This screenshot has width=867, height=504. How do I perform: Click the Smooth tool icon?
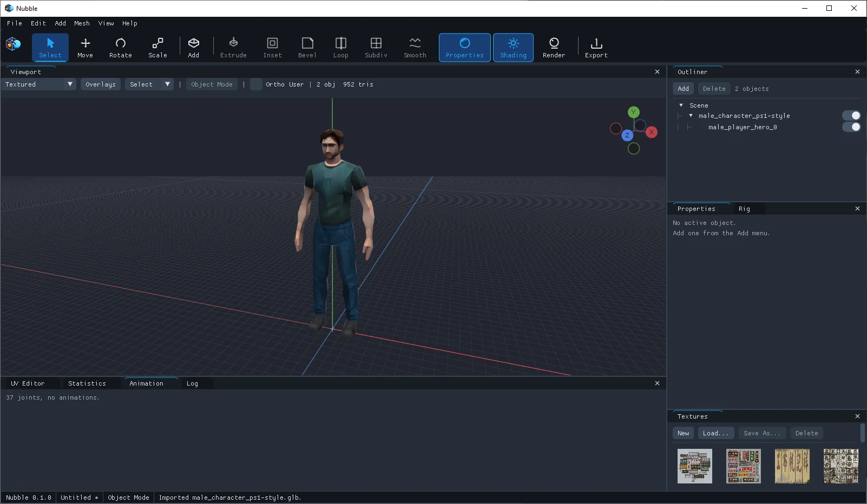click(x=415, y=48)
